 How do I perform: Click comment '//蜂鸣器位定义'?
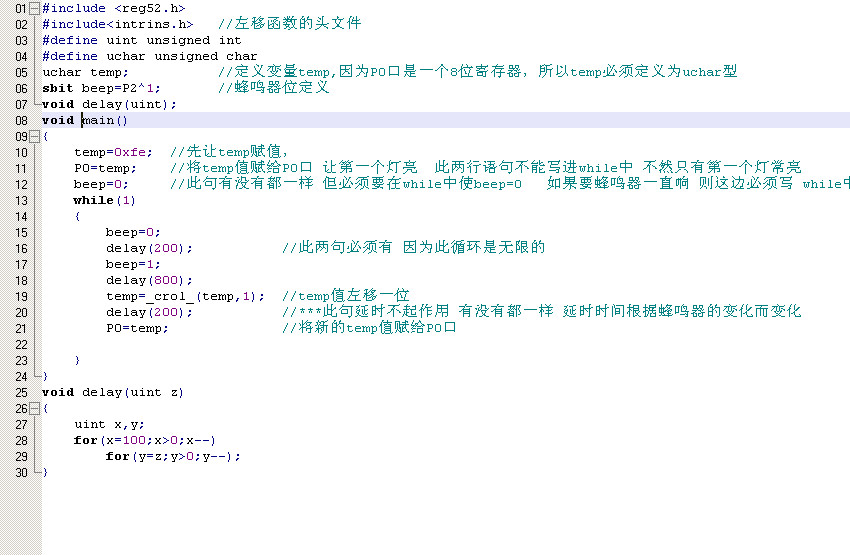[x=274, y=87]
